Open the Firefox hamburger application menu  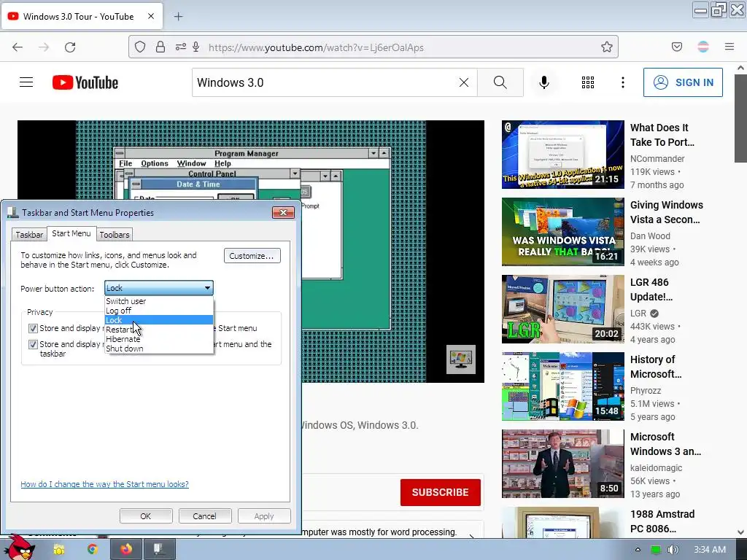[729, 47]
